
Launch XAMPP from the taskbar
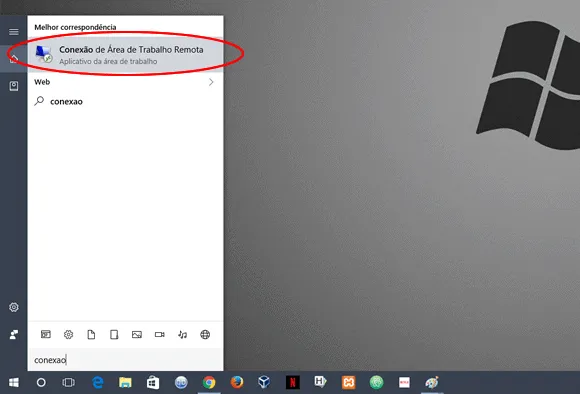click(x=348, y=383)
